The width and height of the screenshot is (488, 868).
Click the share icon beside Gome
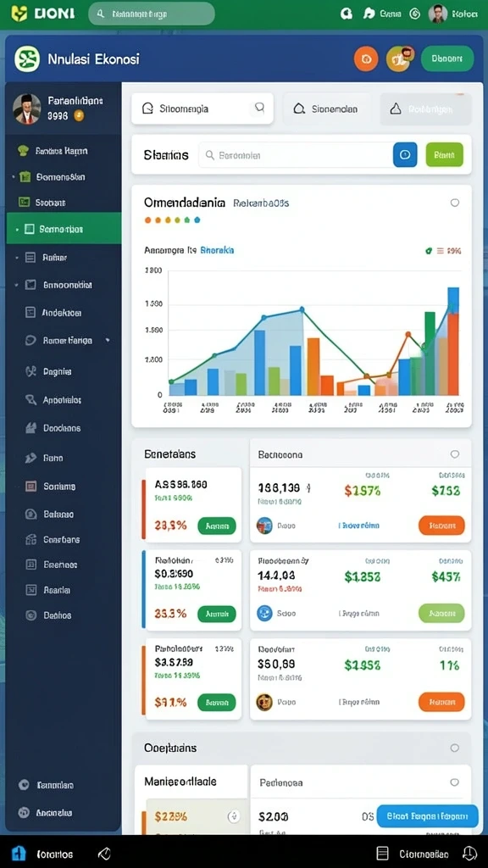click(x=369, y=14)
